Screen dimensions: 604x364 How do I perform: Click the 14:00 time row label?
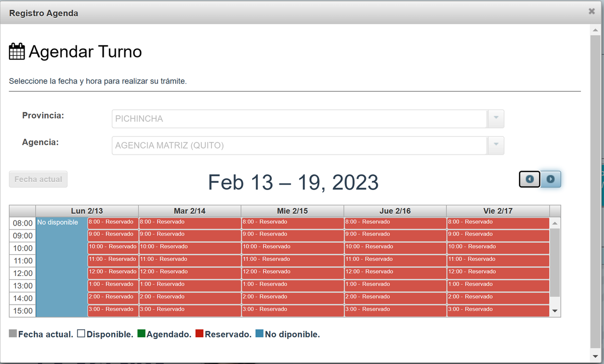[x=23, y=299]
